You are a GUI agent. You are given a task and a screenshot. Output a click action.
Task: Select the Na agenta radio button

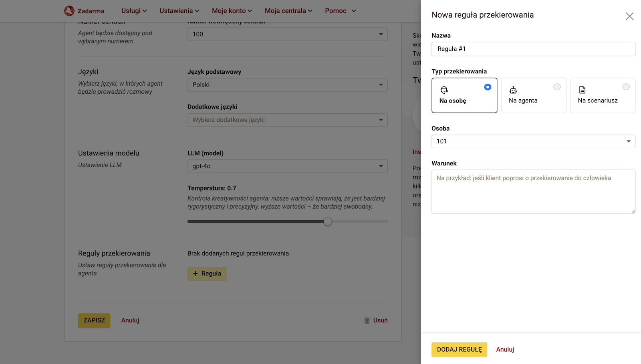point(557,87)
